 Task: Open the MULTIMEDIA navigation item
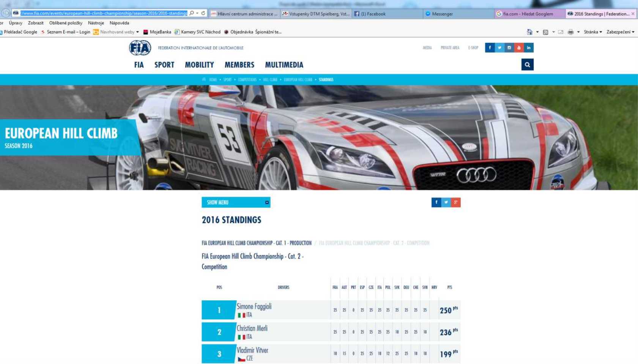click(284, 65)
